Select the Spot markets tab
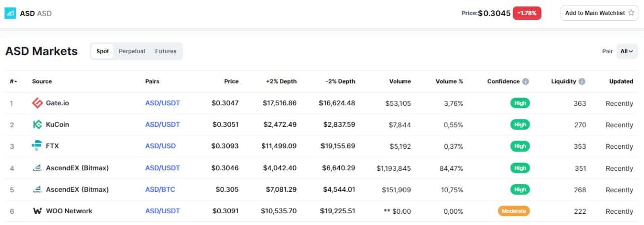 tap(103, 51)
